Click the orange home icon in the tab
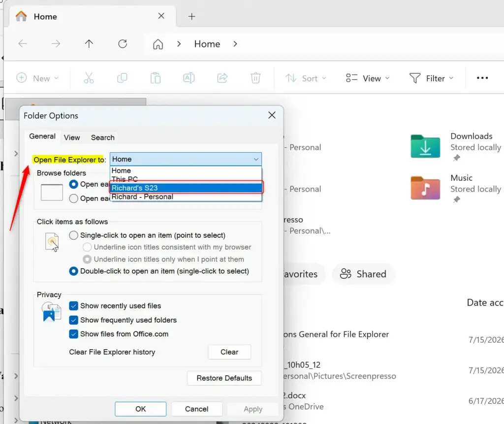The height and width of the screenshot is (424, 504). click(21, 16)
